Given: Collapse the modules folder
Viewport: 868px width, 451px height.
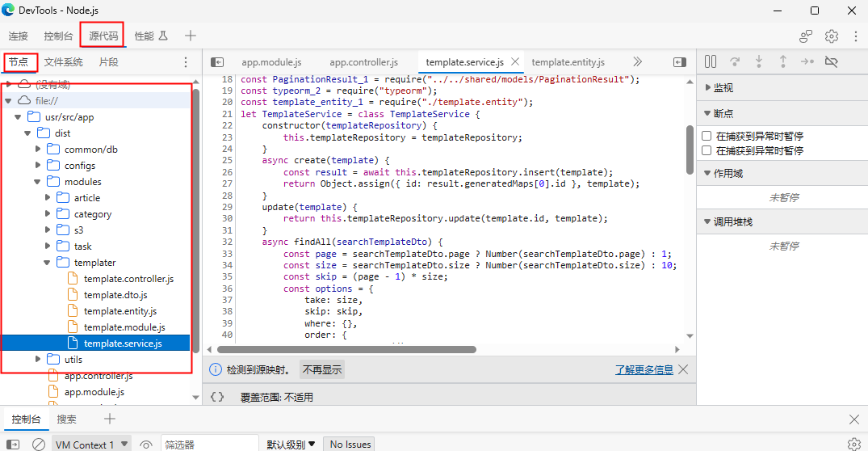Looking at the screenshot, I should coord(37,182).
